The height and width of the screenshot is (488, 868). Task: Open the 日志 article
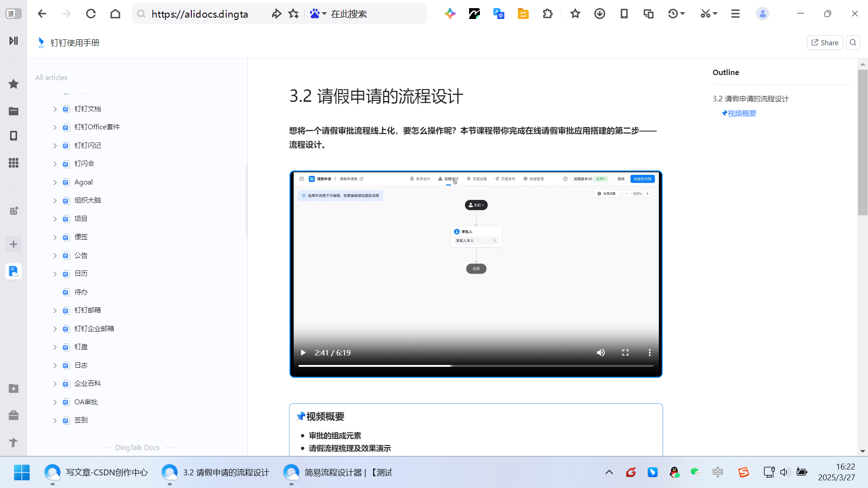point(81,365)
